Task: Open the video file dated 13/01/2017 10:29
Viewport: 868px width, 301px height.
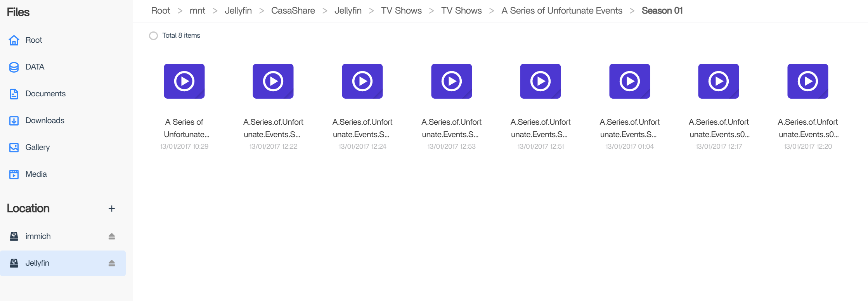Action: (184, 81)
